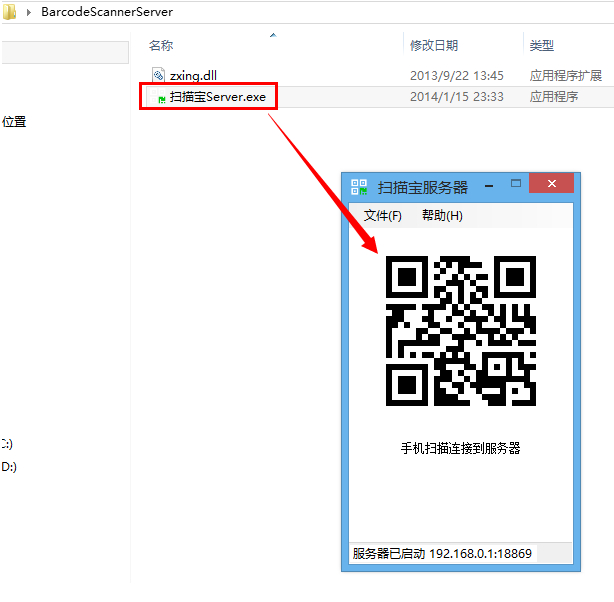Select the 扫描宝Server.exe file name
The image size is (614, 602).
click(217, 97)
